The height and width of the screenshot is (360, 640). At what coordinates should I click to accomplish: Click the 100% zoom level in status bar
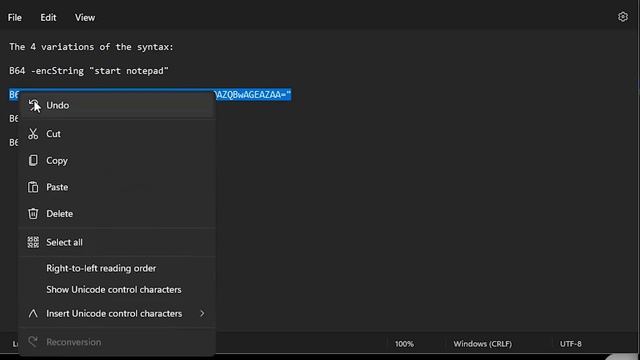(x=404, y=344)
